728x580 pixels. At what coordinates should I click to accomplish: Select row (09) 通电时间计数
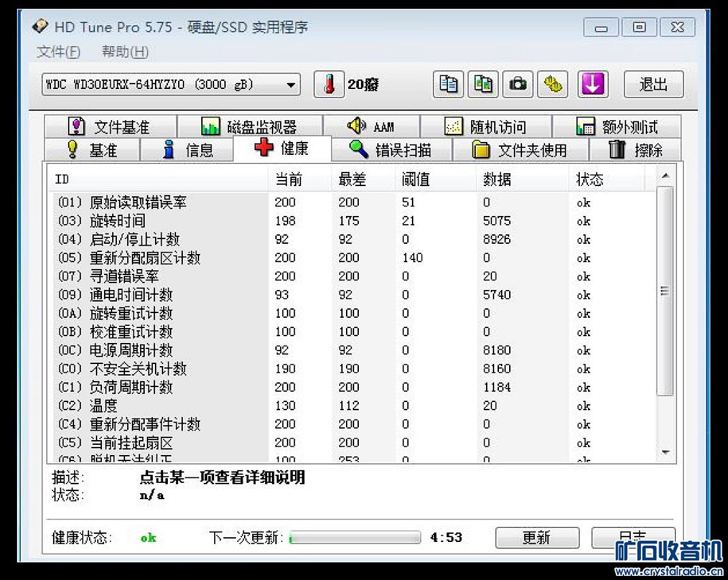353,295
